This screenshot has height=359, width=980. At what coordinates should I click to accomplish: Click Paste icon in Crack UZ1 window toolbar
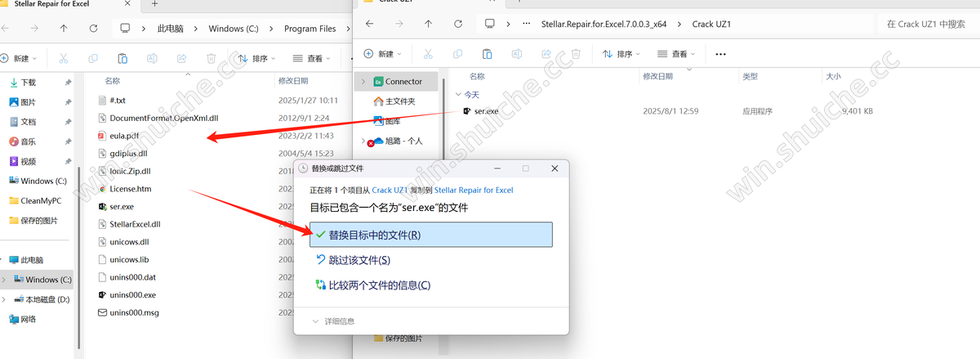pyautogui.click(x=486, y=54)
